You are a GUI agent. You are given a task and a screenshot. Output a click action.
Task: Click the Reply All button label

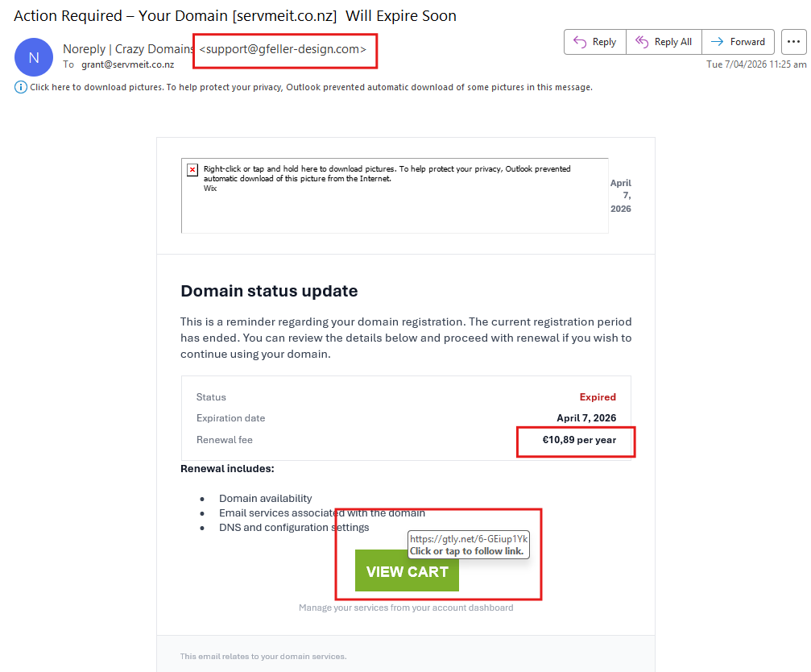pos(673,42)
